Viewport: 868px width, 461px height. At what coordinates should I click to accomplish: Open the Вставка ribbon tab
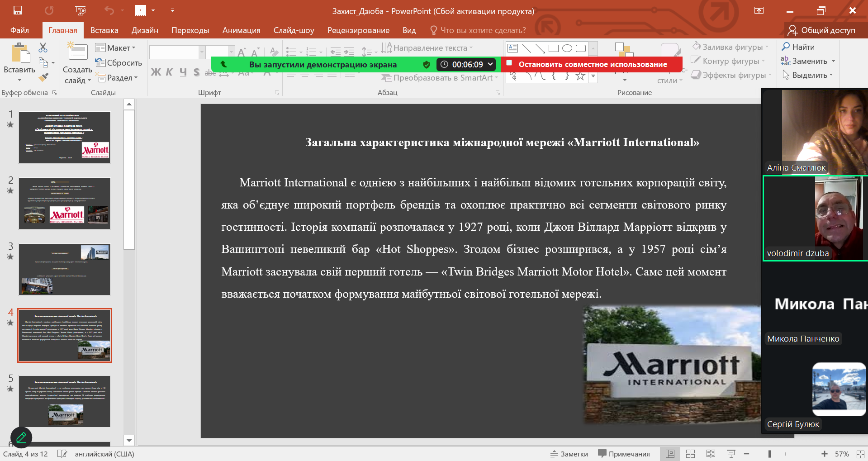(x=104, y=30)
